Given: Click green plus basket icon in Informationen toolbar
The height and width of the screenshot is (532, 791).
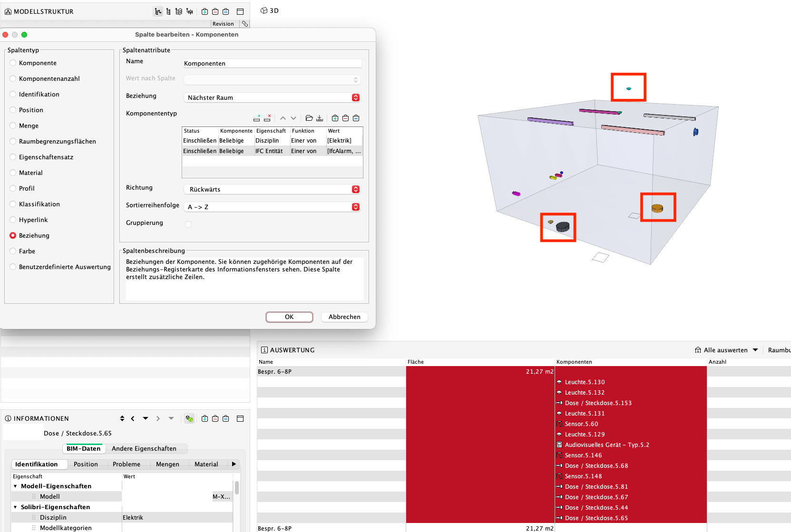Looking at the screenshot, I should coord(205,418).
